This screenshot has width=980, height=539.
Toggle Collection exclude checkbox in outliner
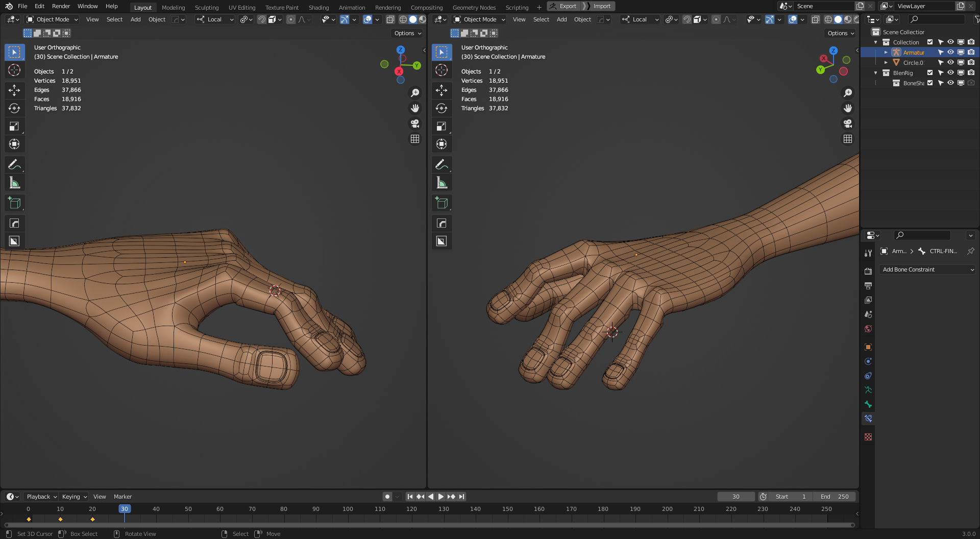click(930, 42)
